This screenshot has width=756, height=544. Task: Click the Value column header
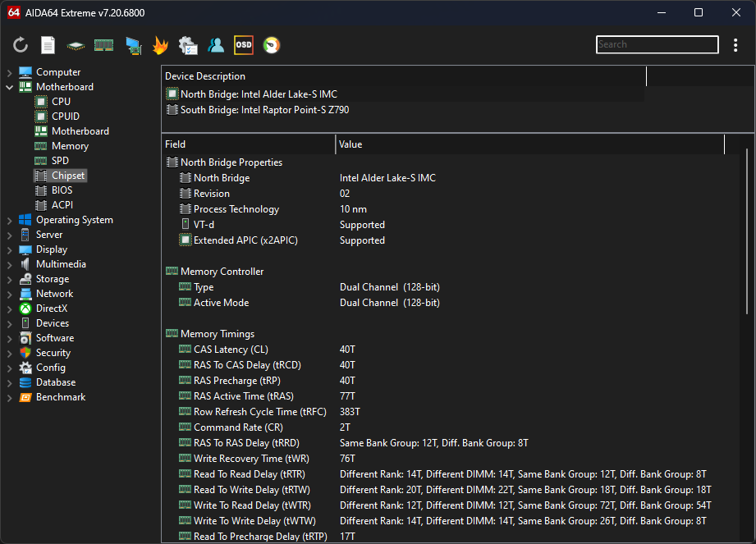(x=529, y=144)
